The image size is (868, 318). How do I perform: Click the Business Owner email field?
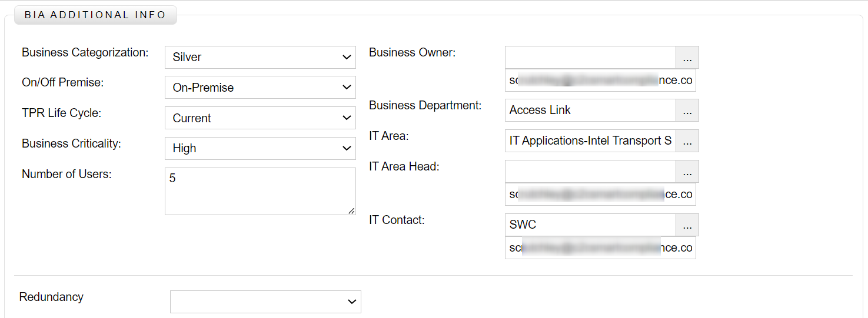coord(600,81)
